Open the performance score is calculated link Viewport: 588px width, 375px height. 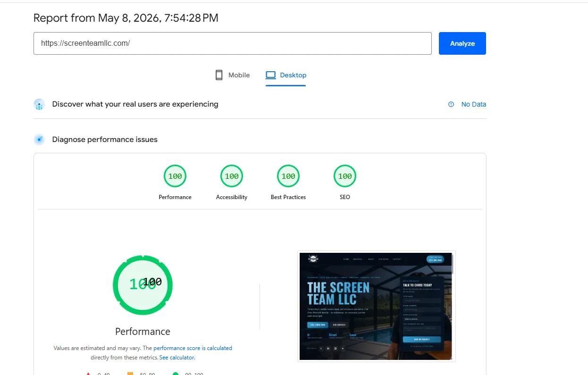click(x=193, y=348)
